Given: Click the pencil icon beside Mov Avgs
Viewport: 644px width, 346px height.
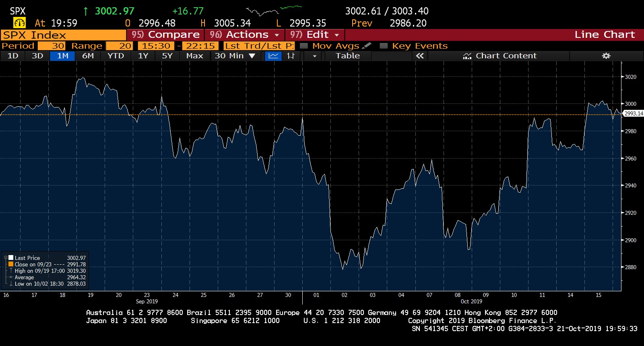Looking at the screenshot, I should pyautogui.click(x=366, y=46).
